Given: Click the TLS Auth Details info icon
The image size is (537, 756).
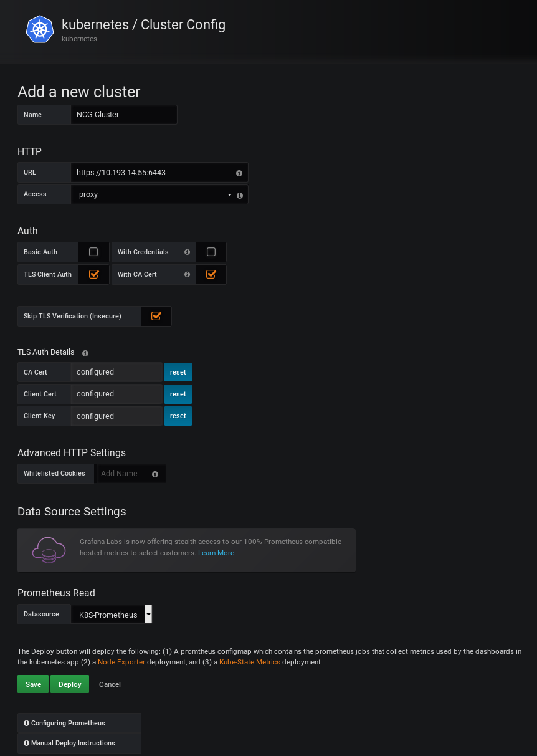Looking at the screenshot, I should click(85, 353).
